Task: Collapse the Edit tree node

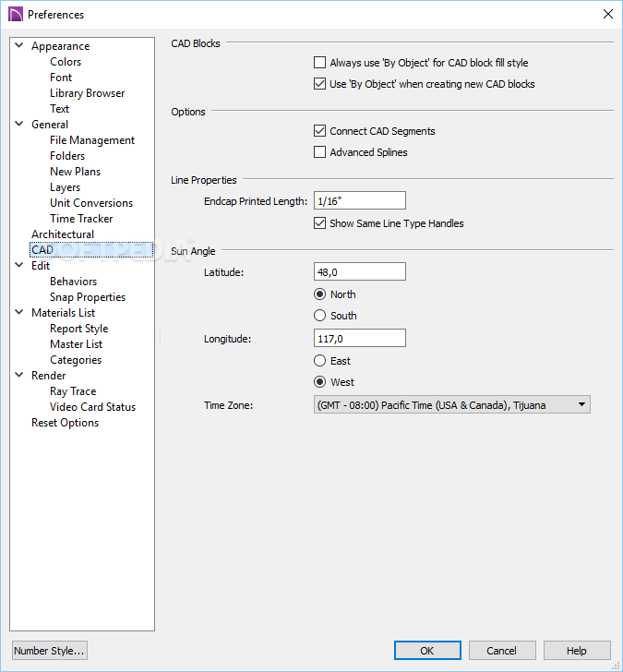Action: pyautogui.click(x=19, y=265)
